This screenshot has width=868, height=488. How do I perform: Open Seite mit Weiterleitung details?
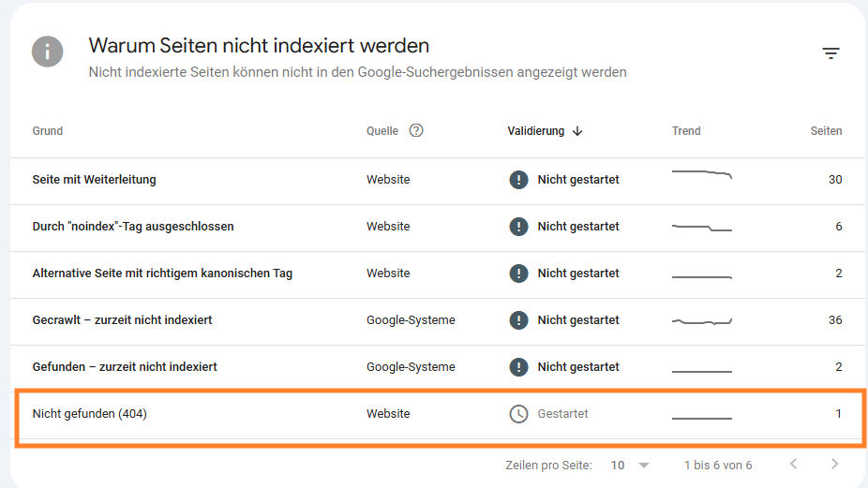point(94,180)
